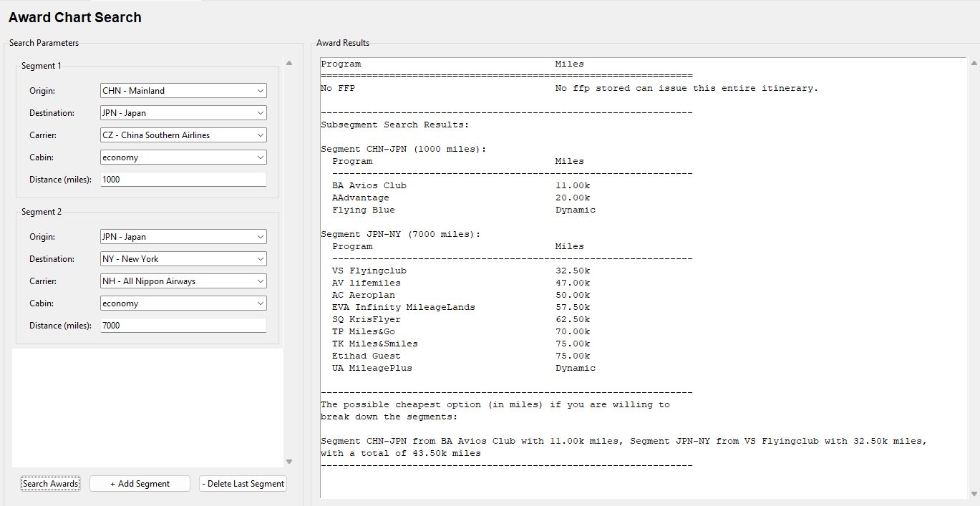Viewport: 980px width, 506px height.
Task: Open the Segment 2 Origin dropdown
Action: click(183, 237)
